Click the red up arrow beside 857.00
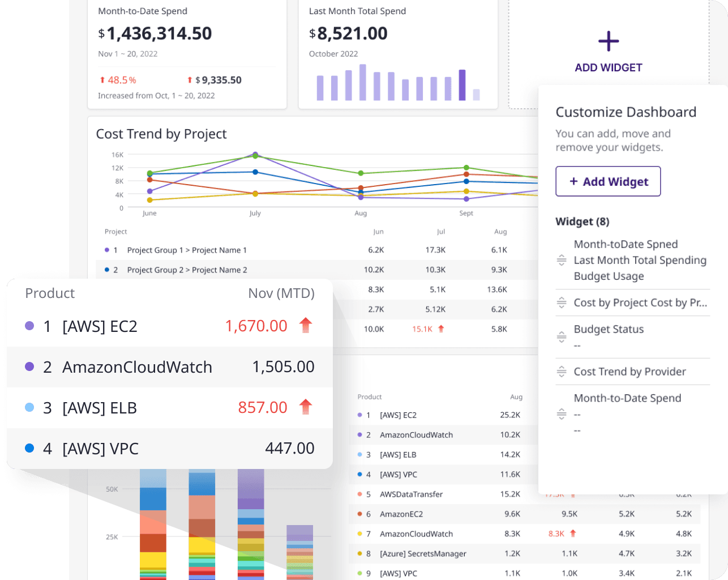Image resolution: width=728 pixels, height=580 pixels. [x=306, y=407]
